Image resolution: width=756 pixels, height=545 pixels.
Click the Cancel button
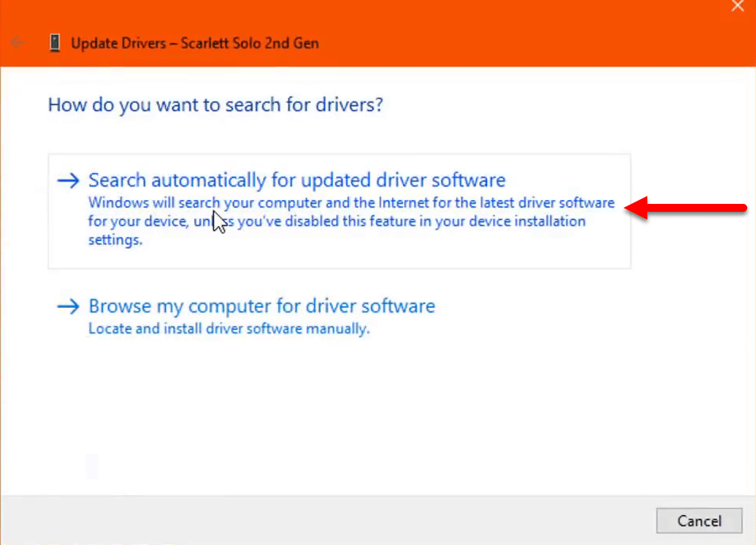click(699, 521)
